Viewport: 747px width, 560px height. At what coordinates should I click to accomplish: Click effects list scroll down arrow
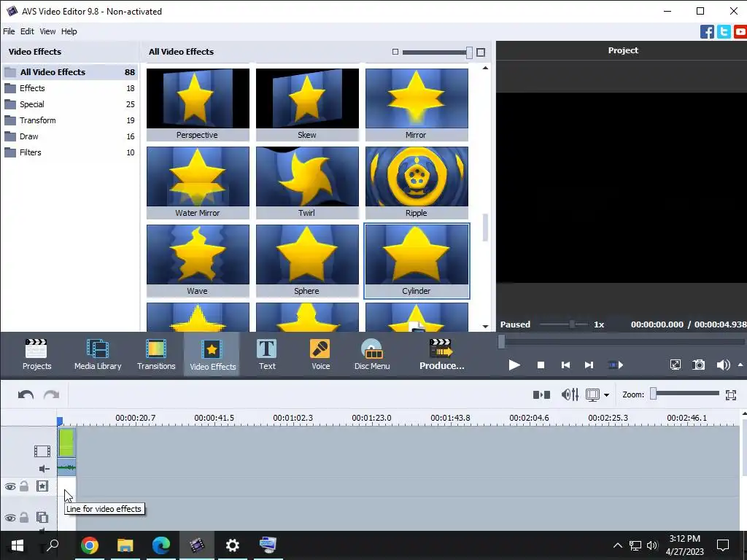coord(485,327)
